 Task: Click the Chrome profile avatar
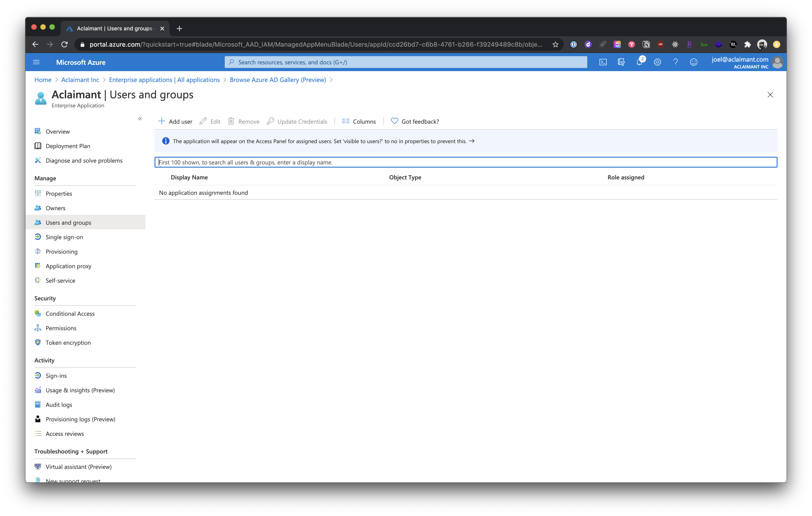coord(762,44)
